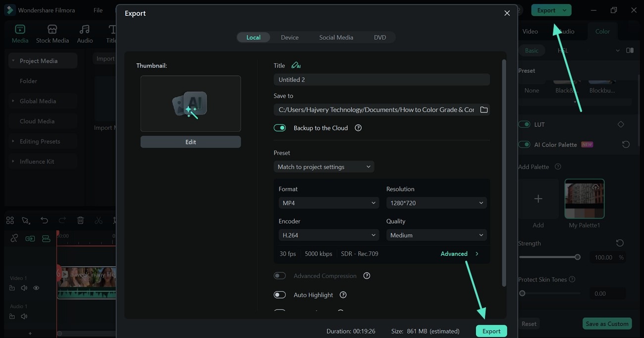
Task: Select the Device export tab
Action: point(290,37)
